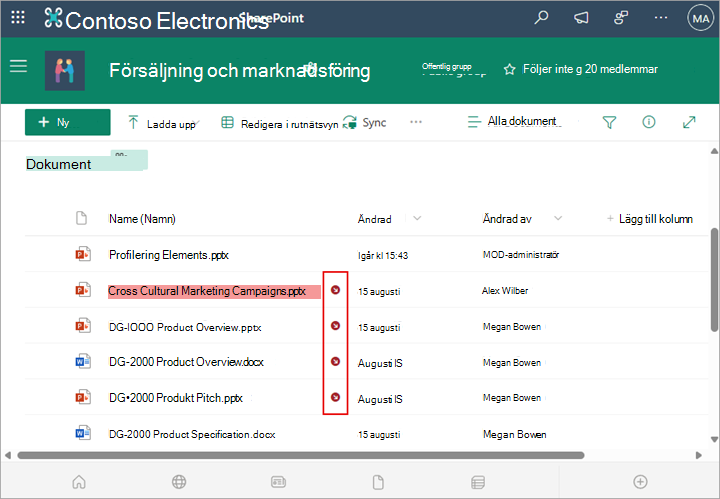Click the vertical scrollbar thumb
Screen dimensions: 720x499
click(x=714, y=279)
